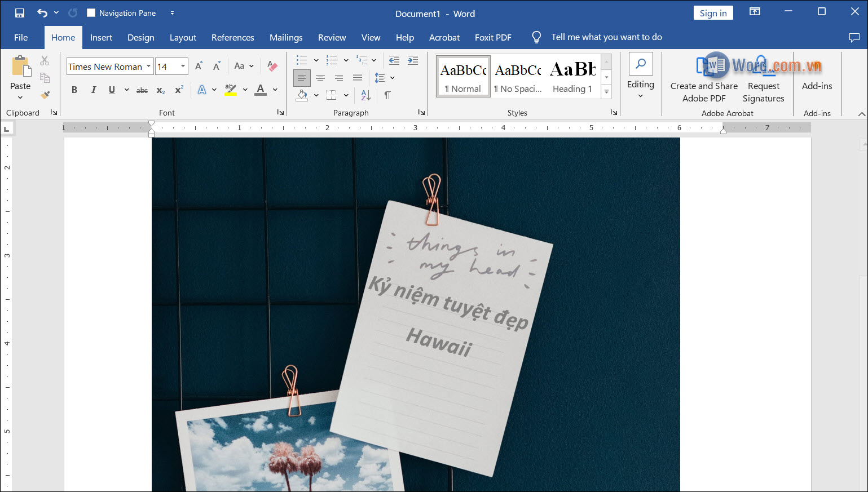Screen dimensions: 868x492
Task: Click the Copy icon
Action: tap(45, 78)
